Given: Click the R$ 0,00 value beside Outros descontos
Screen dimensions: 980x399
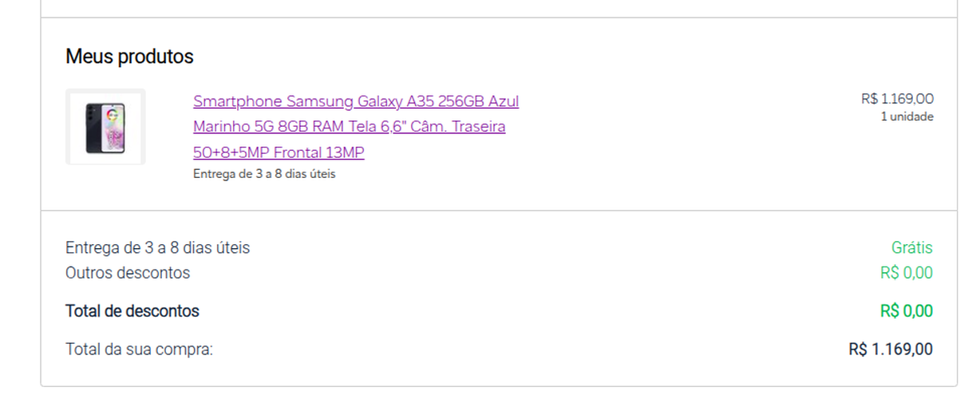Looking at the screenshot, I should (907, 273).
